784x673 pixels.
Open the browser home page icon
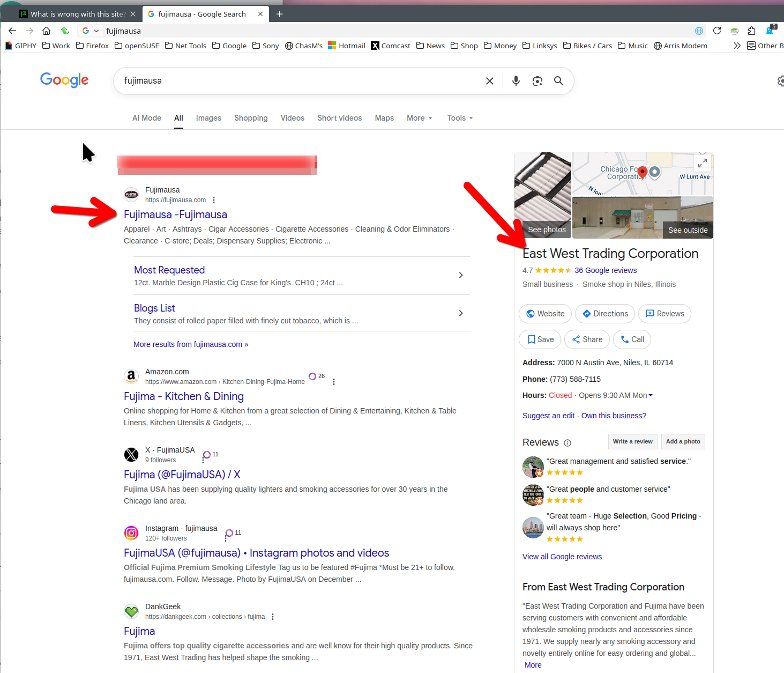pyautogui.click(x=47, y=31)
